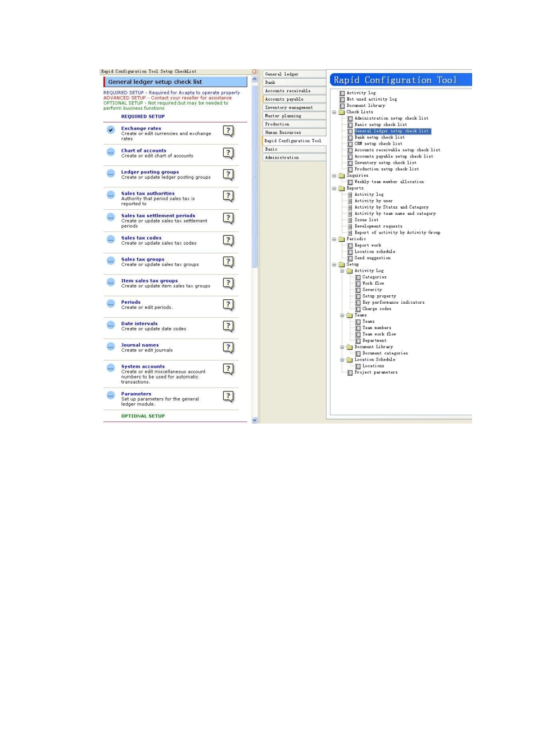Open the General ledger module
Image resolution: width=534 pixels, height=756 pixels.
[295, 74]
